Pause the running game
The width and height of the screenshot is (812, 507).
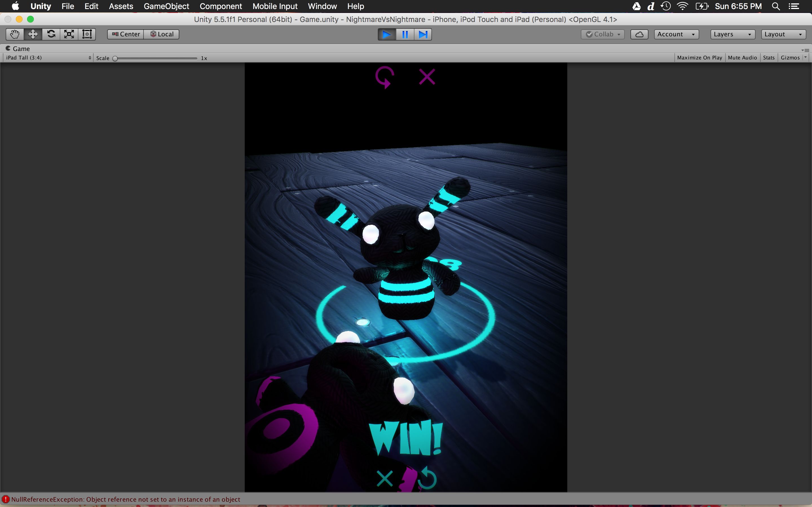(405, 34)
